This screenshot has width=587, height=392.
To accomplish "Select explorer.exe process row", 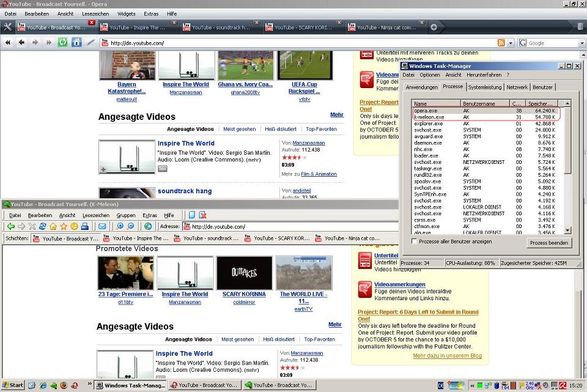I will [x=485, y=124].
